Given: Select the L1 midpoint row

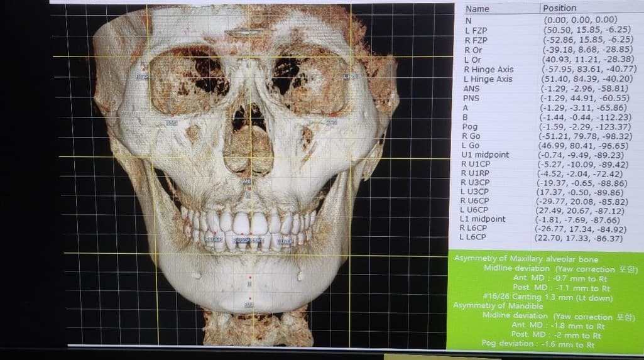Looking at the screenshot, I should point(484,219).
